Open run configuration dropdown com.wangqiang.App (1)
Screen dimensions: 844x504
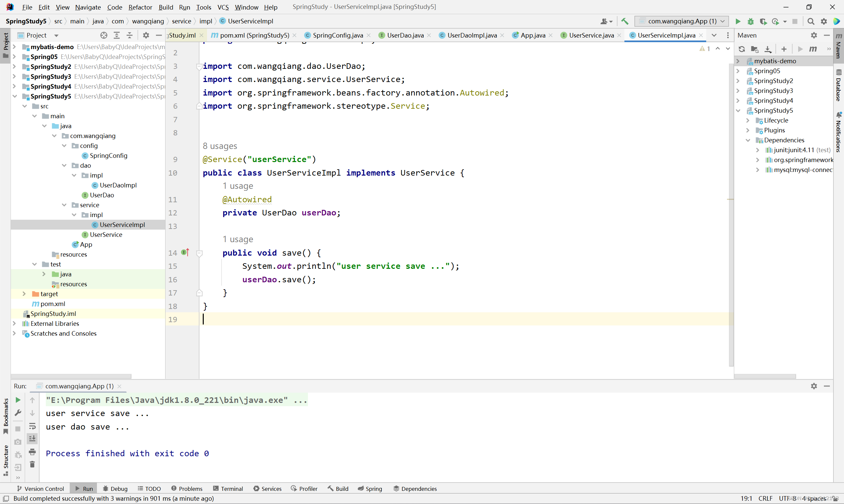click(x=681, y=21)
